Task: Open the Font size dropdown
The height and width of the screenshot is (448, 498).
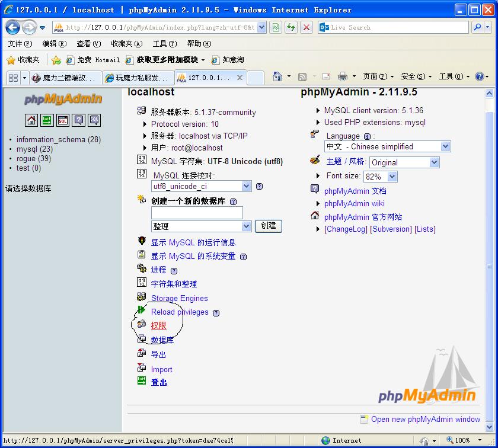Action: click(x=380, y=177)
